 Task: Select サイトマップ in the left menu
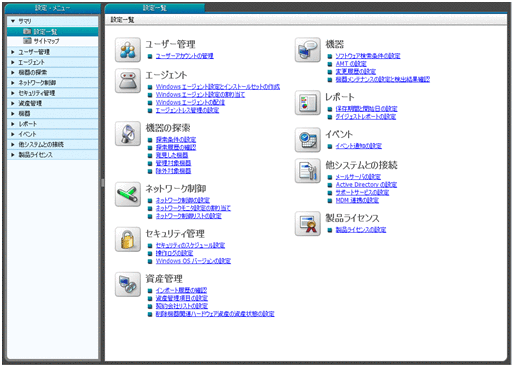46,41
